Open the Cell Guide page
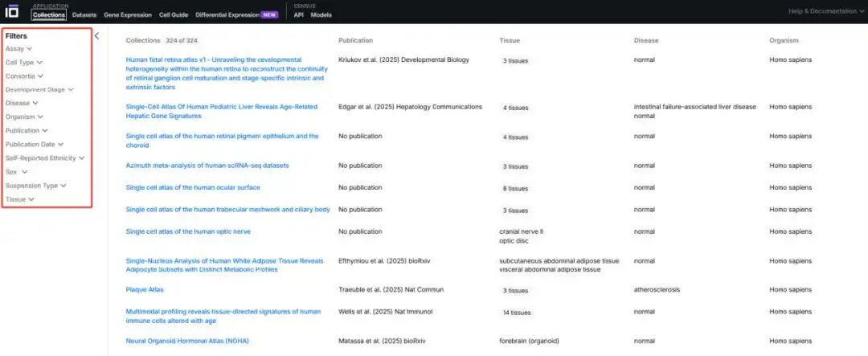 (x=174, y=14)
